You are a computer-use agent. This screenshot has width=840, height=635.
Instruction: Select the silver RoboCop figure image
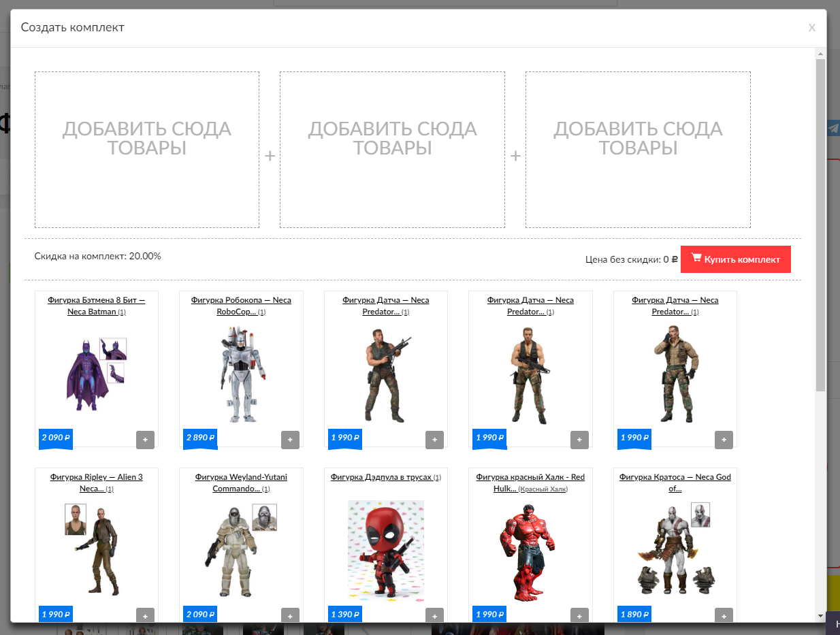(242, 374)
